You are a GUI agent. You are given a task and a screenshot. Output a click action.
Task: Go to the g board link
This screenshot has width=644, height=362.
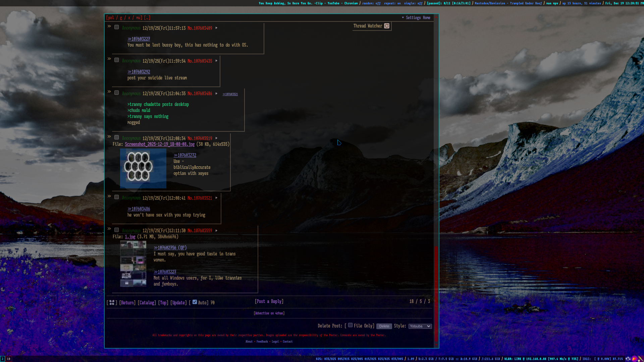[x=121, y=18]
